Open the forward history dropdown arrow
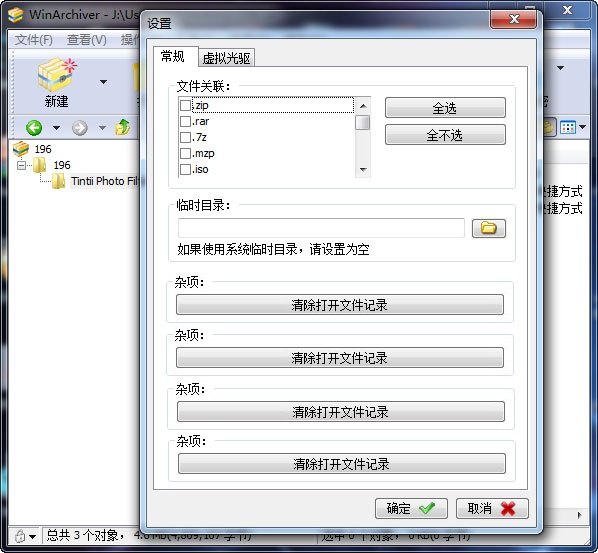598x553 pixels. [x=102, y=127]
